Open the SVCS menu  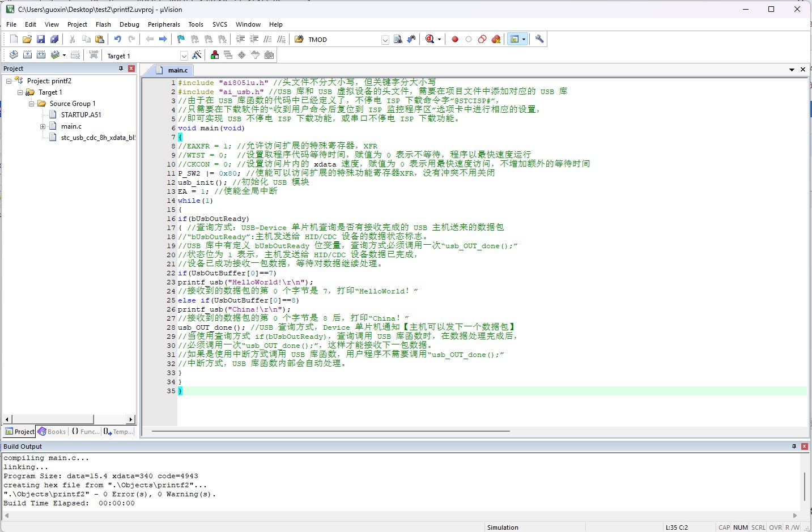pyautogui.click(x=220, y=24)
